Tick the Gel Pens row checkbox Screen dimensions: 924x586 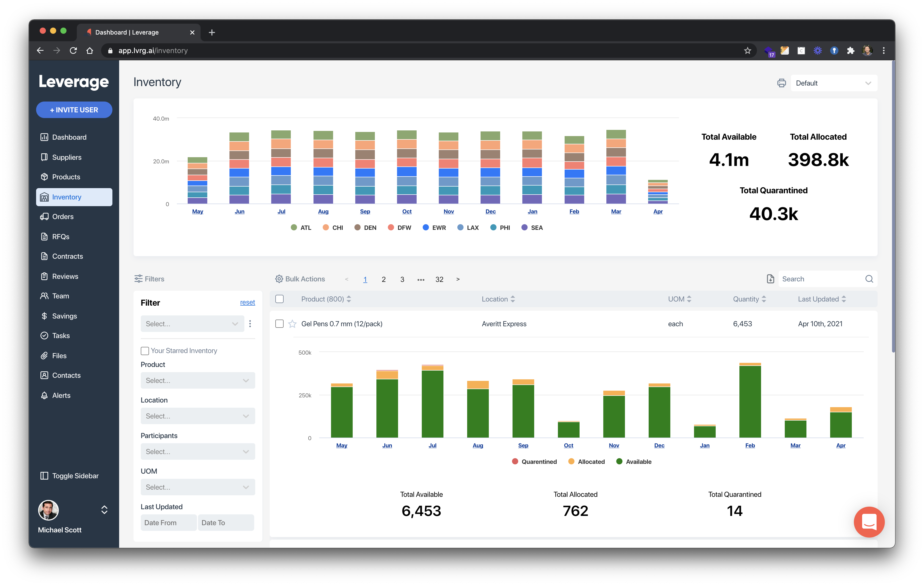(279, 324)
